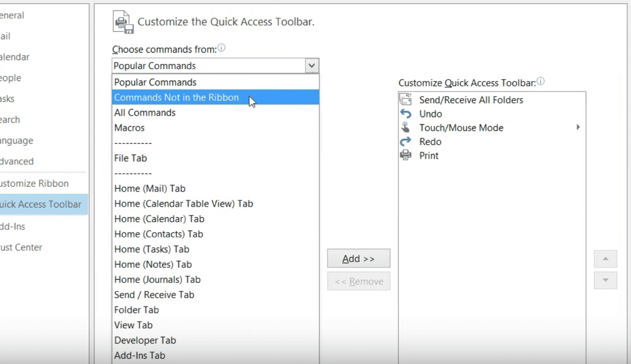The width and height of the screenshot is (631, 364).
Task: Click the Print printer icon
Action: tap(406, 156)
